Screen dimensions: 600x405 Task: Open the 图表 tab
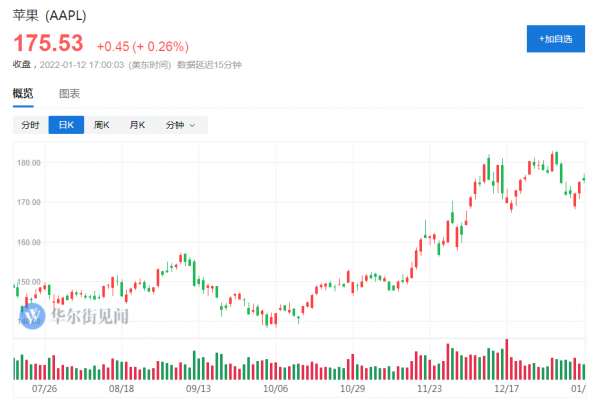pyautogui.click(x=69, y=94)
